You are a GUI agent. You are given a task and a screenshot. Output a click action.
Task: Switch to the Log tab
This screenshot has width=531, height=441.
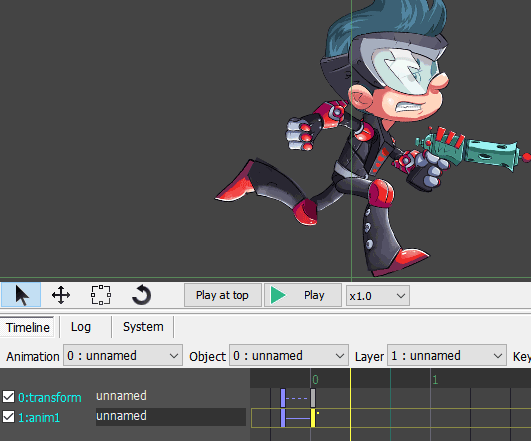81,327
